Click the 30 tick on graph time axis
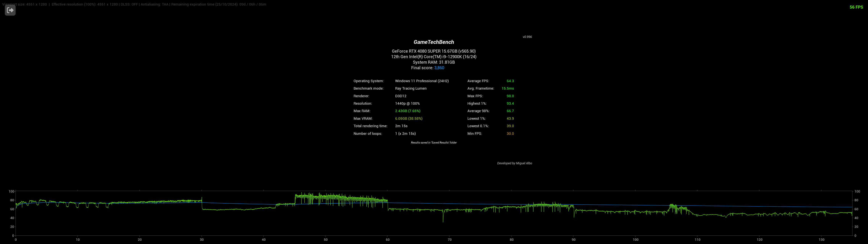This screenshot has height=244, width=868. 201,240
